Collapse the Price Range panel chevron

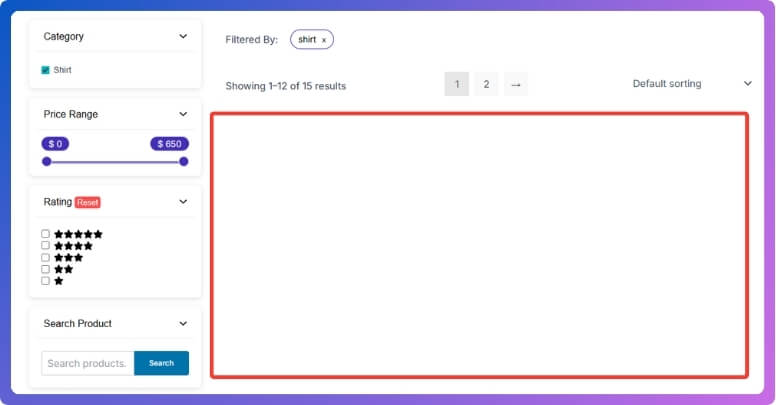point(183,114)
